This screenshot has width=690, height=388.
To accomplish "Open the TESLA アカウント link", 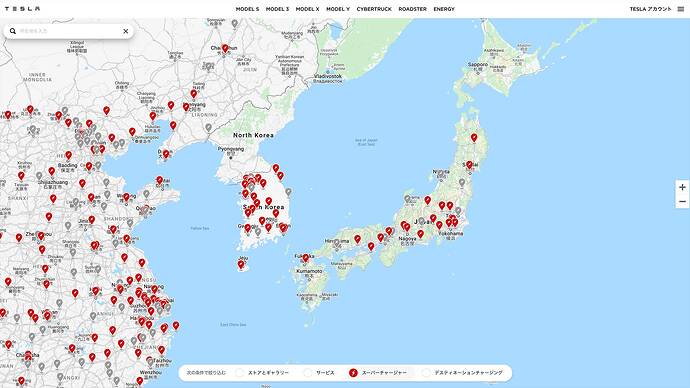I will 650,9.
